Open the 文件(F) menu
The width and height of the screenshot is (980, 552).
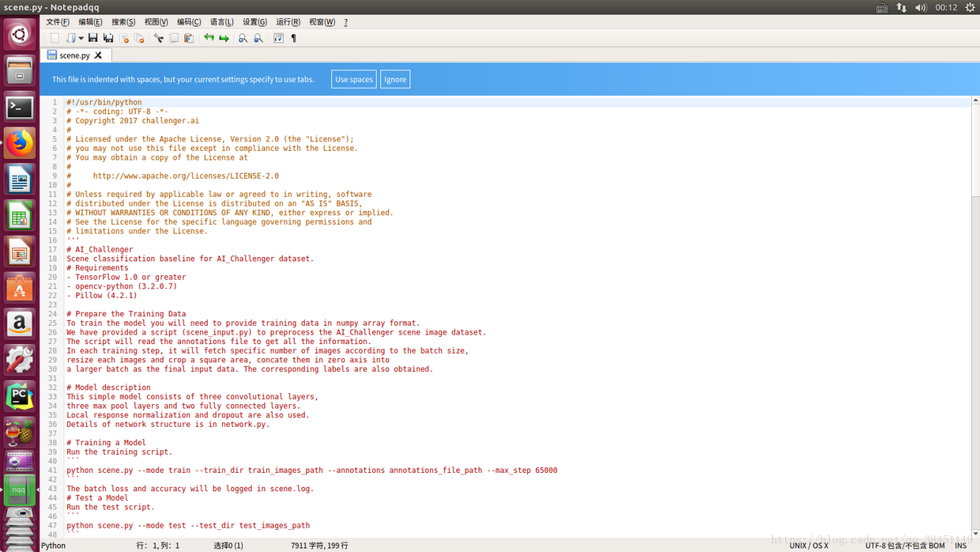point(58,22)
